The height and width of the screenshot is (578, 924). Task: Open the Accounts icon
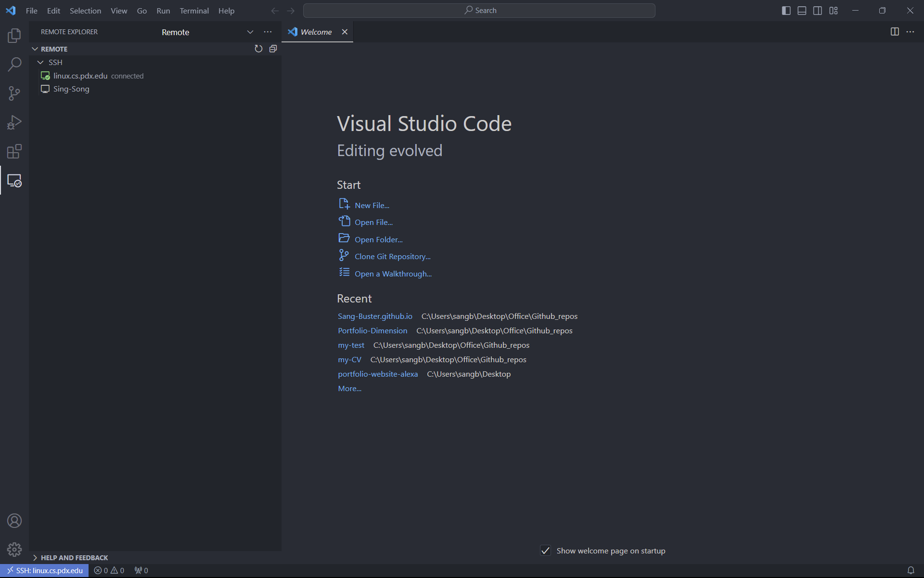coord(14,521)
